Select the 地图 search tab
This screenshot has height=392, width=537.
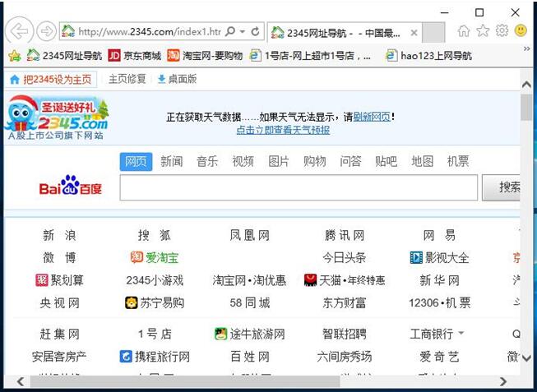tap(422, 162)
